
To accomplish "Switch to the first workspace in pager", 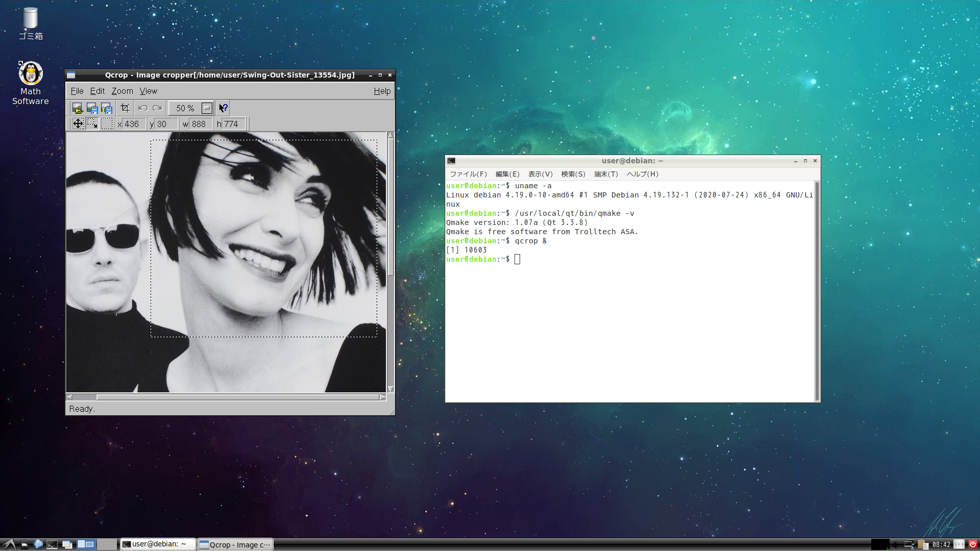I will pyautogui.click(x=86, y=544).
